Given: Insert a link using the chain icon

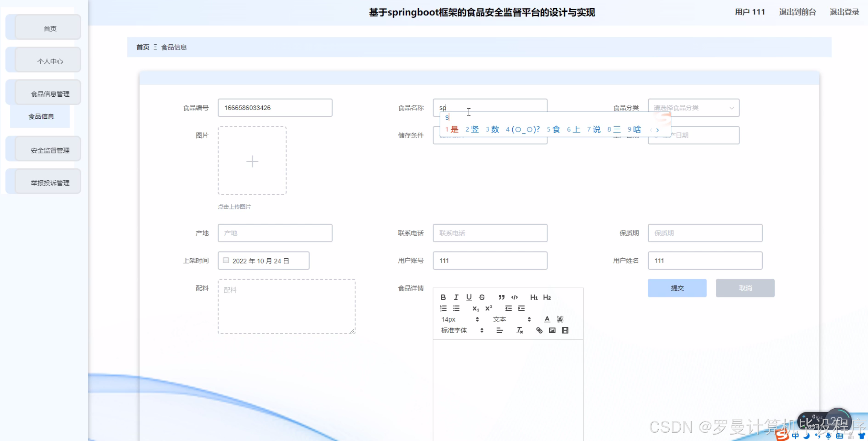Looking at the screenshot, I should coord(539,330).
